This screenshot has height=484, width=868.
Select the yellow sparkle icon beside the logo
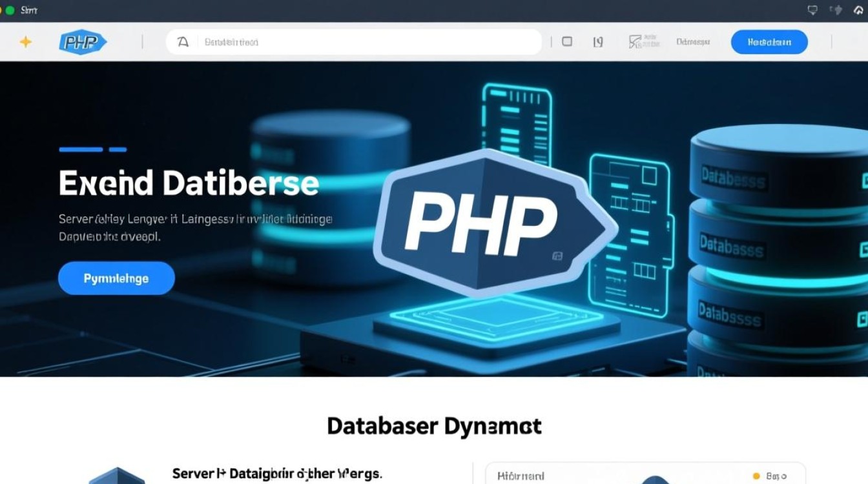click(26, 41)
